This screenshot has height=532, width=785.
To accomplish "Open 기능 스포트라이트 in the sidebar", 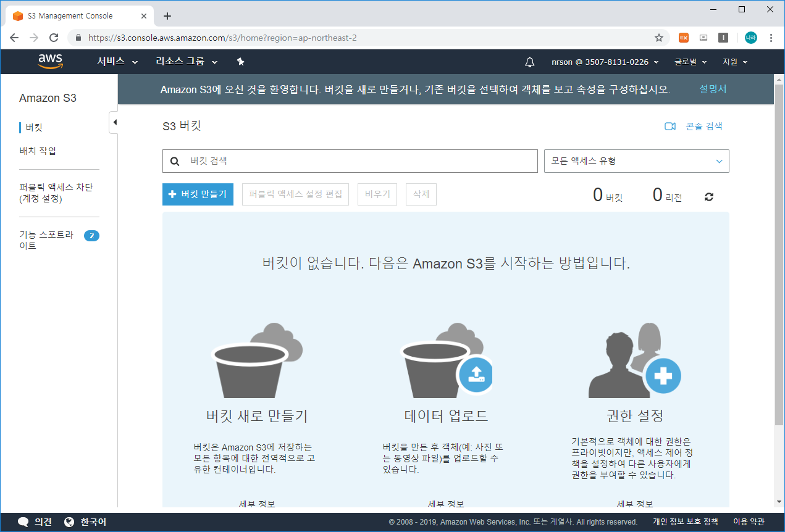I will pos(46,240).
